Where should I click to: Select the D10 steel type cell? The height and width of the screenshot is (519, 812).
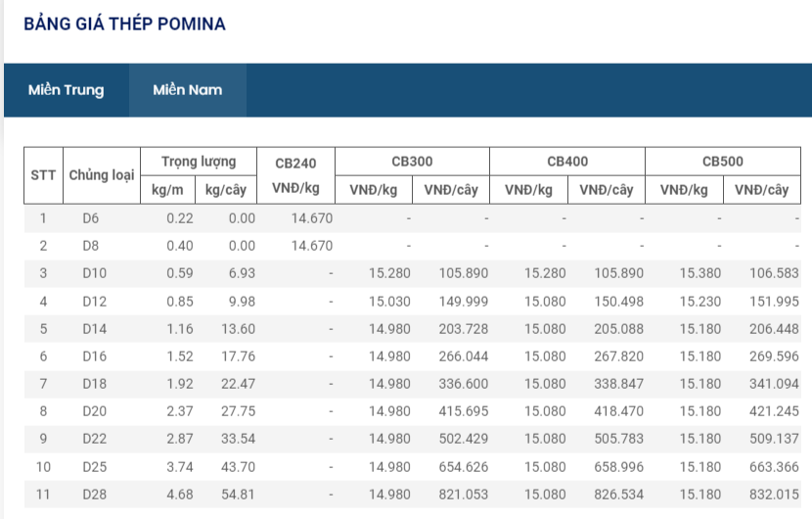pyautogui.click(x=94, y=273)
